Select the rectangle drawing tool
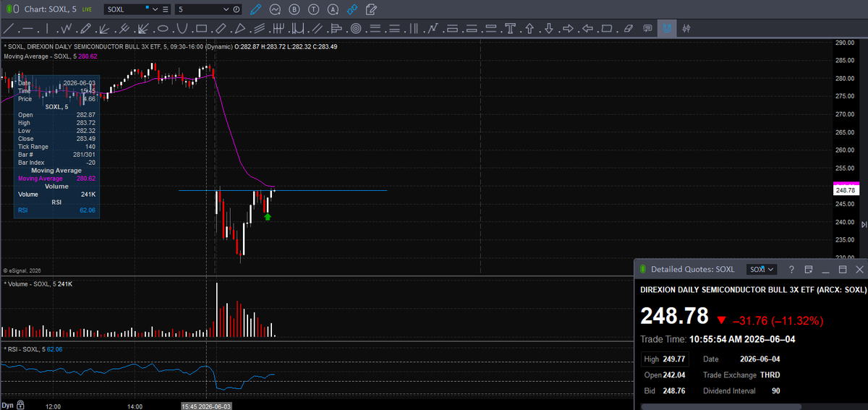Image resolution: width=868 pixels, height=410 pixels. pyautogui.click(x=201, y=28)
